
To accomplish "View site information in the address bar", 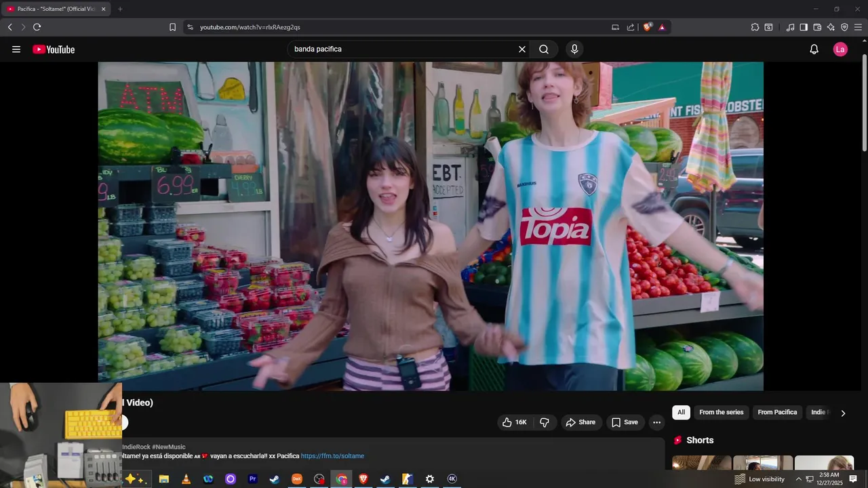I will [x=190, y=27].
